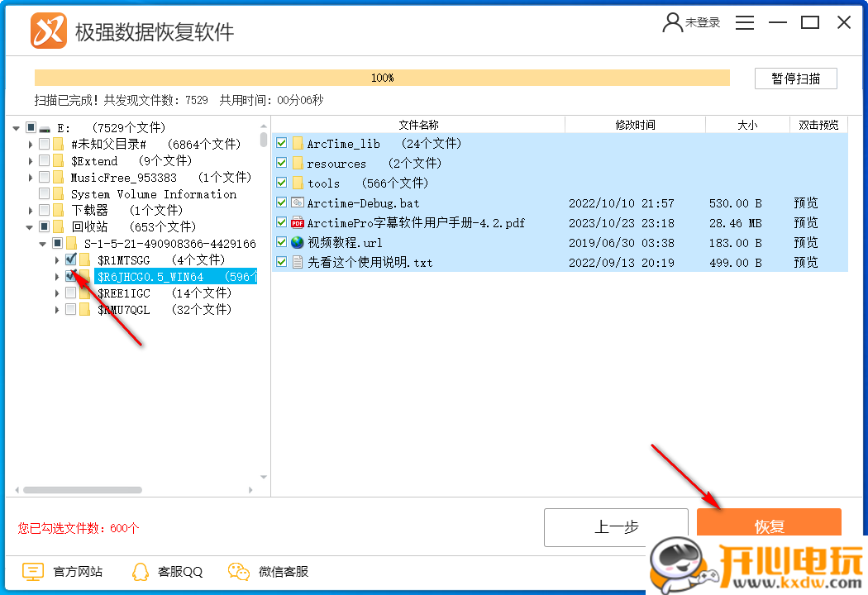This screenshot has width=868, height=595.
Task: Click the text file icon of 先看这个使用说明.txt
Action: pos(298,262)
